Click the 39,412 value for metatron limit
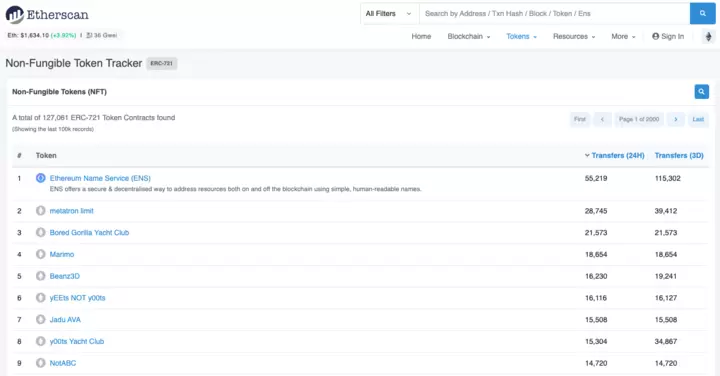Screen dimensions: 720x376 (x=665, y=211)
